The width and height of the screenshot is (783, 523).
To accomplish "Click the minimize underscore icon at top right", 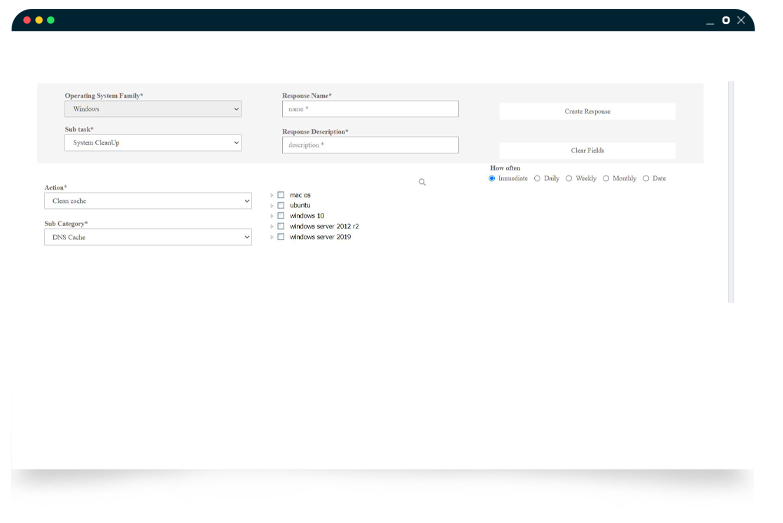I will click(x=710, y=23).
